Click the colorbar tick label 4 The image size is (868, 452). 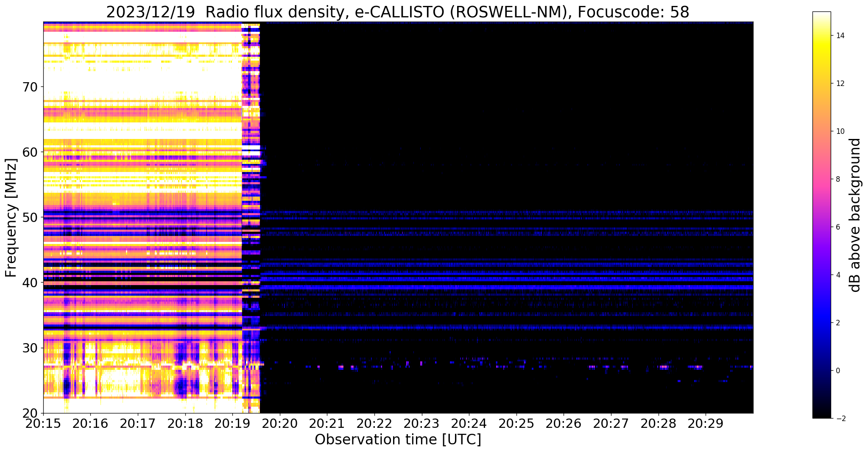[x=838, y=275]
